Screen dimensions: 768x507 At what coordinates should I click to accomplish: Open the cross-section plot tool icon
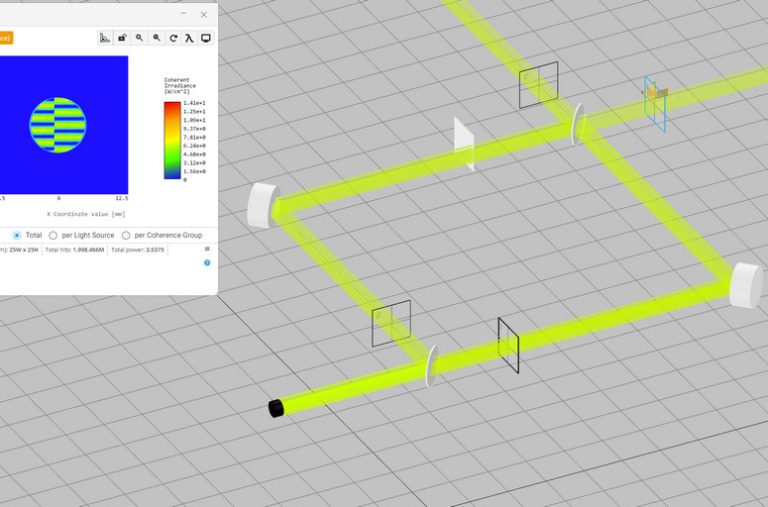(105, 38)
